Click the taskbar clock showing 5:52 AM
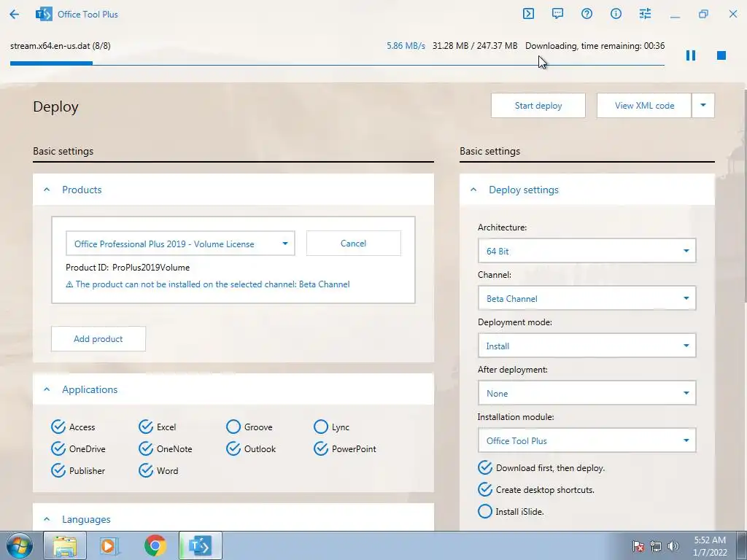This screenshot has width=747, height=560. (710, 546)
